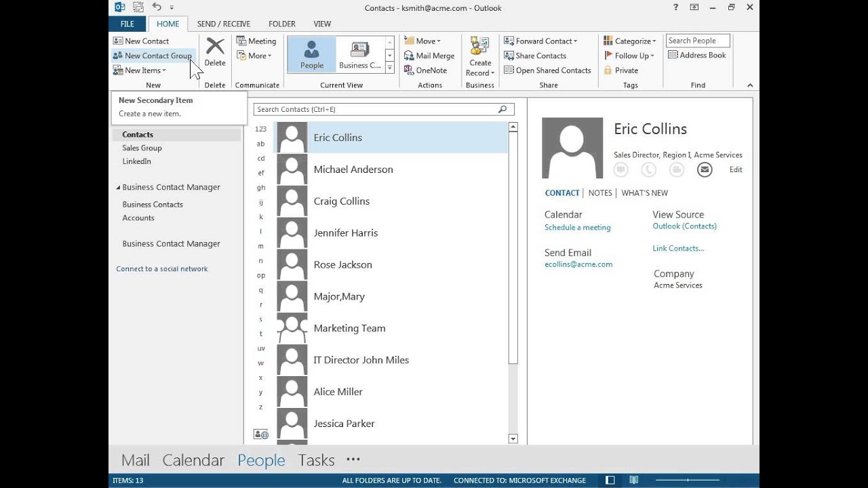Select the Marketing Team group

(391, 328)
